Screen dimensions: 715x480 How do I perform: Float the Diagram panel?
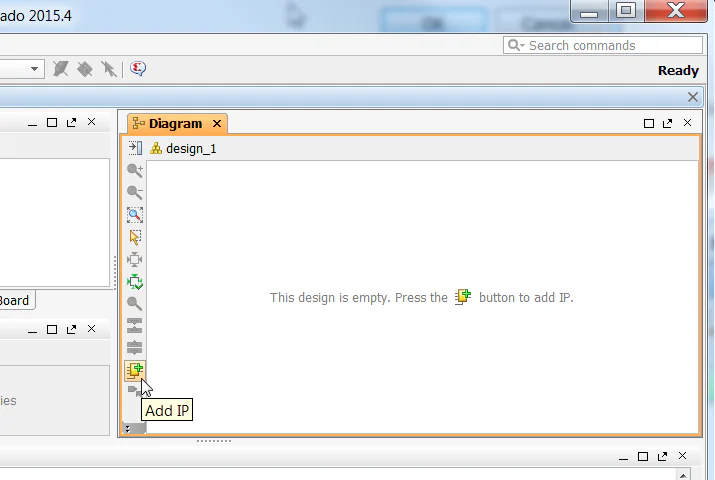(x=668, y=123)
